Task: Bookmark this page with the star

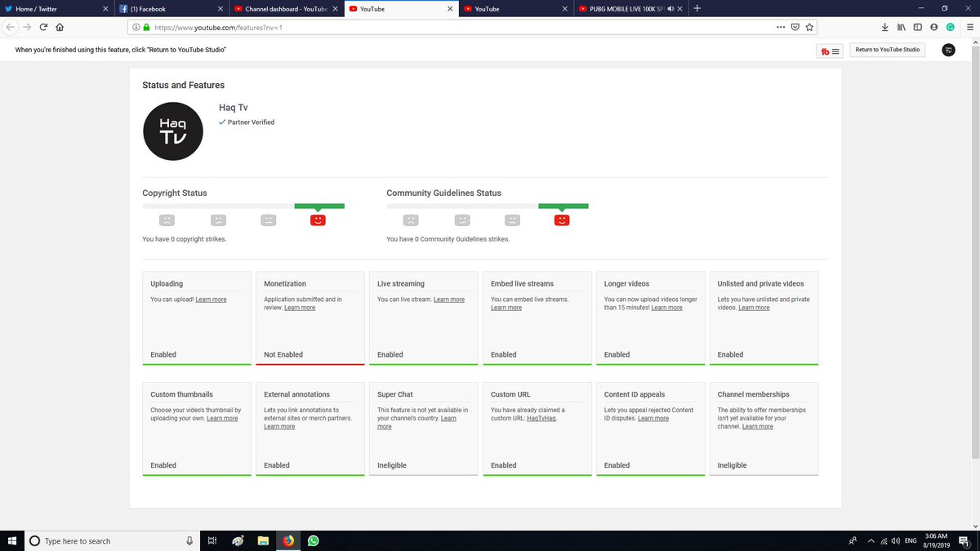Action: click(x=809, y=27)
